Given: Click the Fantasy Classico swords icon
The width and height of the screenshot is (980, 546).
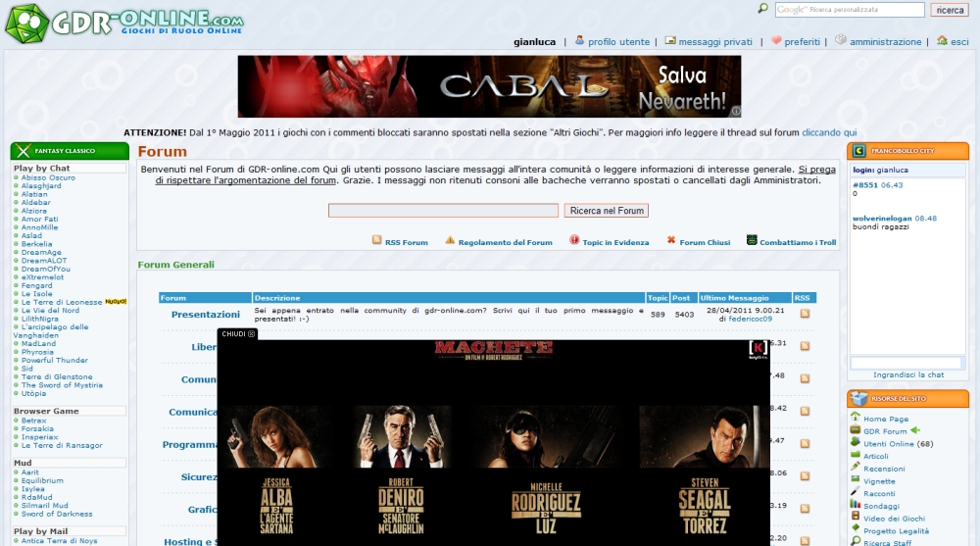Looking at the screenshot, I should click(24, 151).
